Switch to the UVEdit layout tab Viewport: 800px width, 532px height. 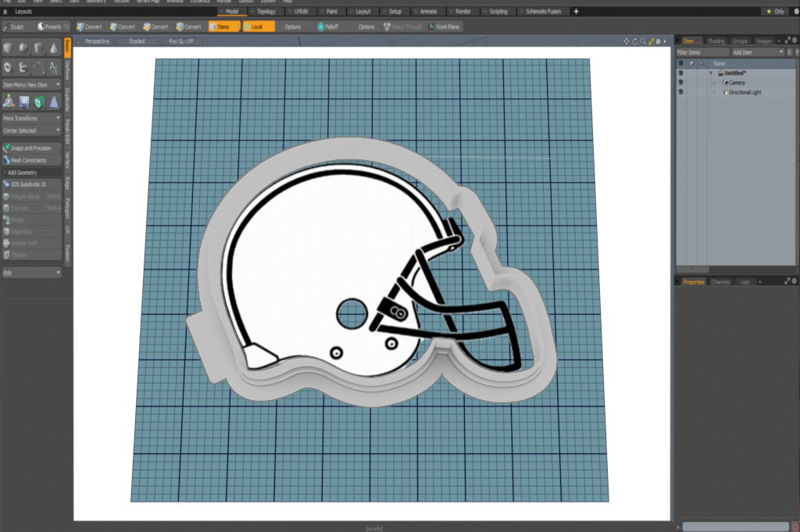(301, 11)
